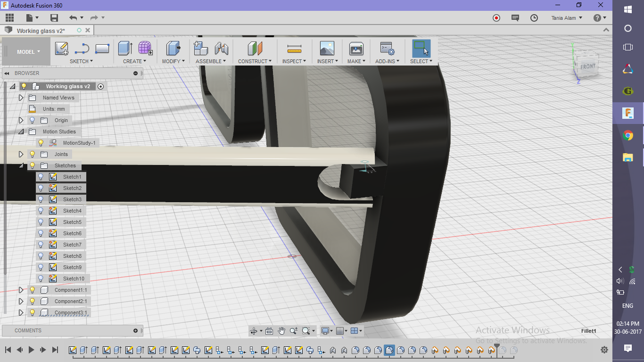The image size is (644, 362).
Task: Select MotionStudy-1 in browser
Action: pos(79,143)
